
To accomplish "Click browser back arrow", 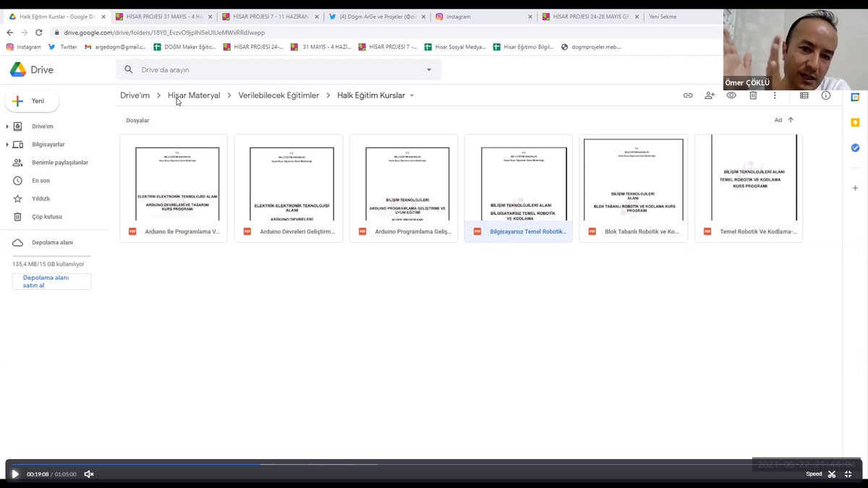I will point(10,33).
